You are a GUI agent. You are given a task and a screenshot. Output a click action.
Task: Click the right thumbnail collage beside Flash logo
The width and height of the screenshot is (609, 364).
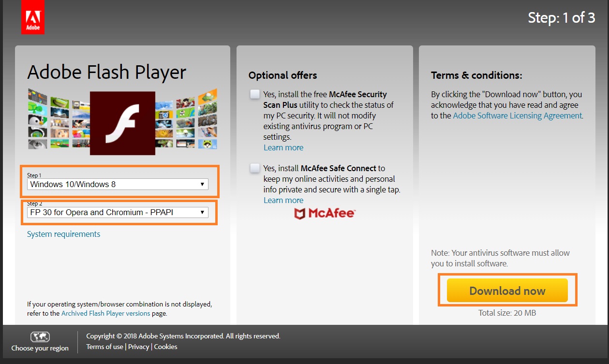click(x=186, y=119)
